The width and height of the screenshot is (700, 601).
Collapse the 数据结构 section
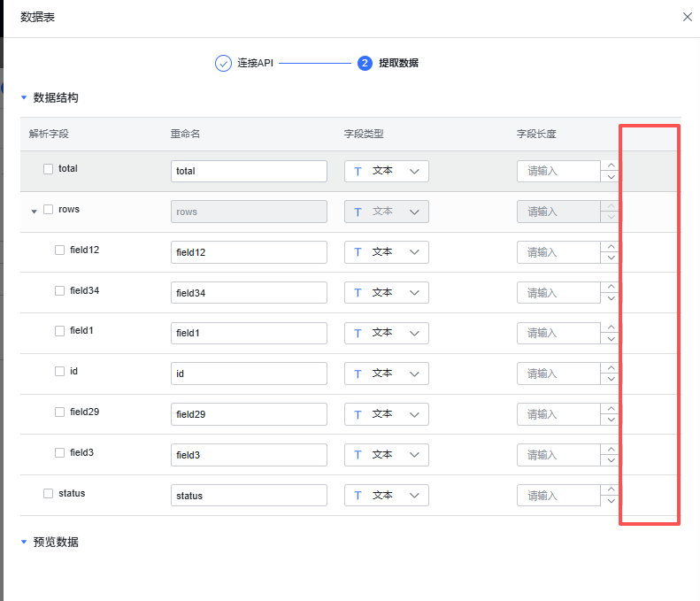24,97
